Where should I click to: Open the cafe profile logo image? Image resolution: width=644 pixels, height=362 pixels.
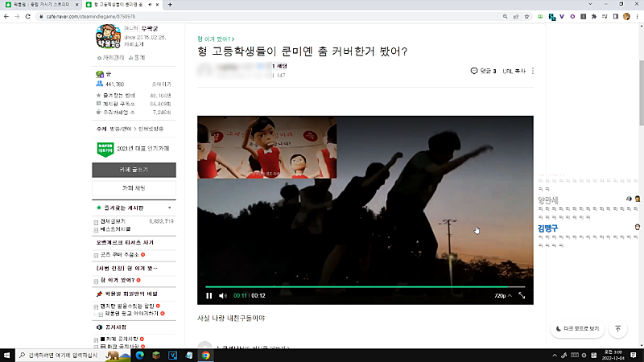click(x=108, y=36)
